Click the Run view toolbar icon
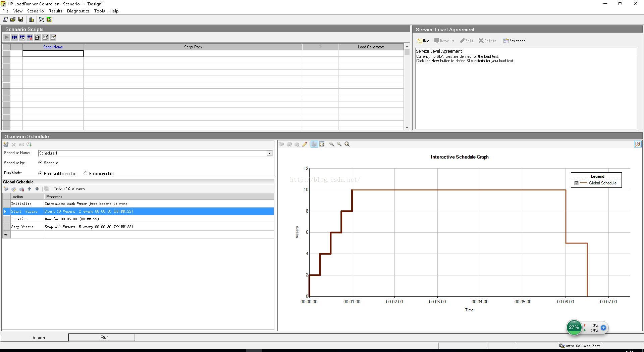The width and height of the screenshot is (644, 352). click(x=49, y=19)
